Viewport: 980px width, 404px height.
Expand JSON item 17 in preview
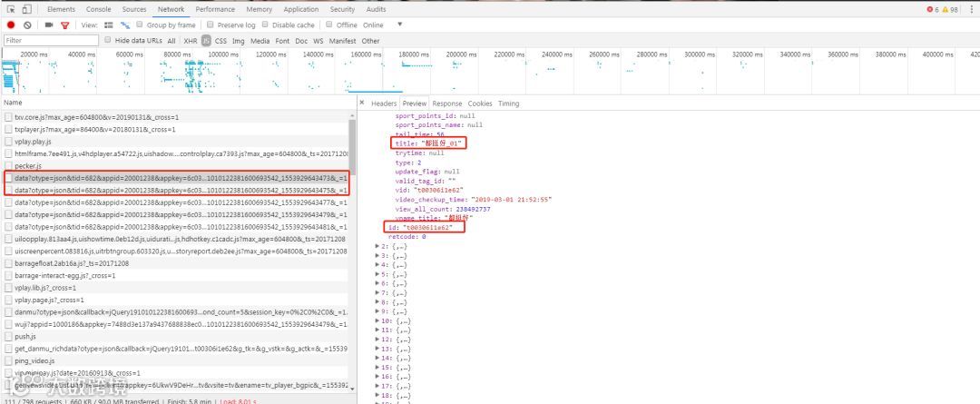tap(377, 386)
